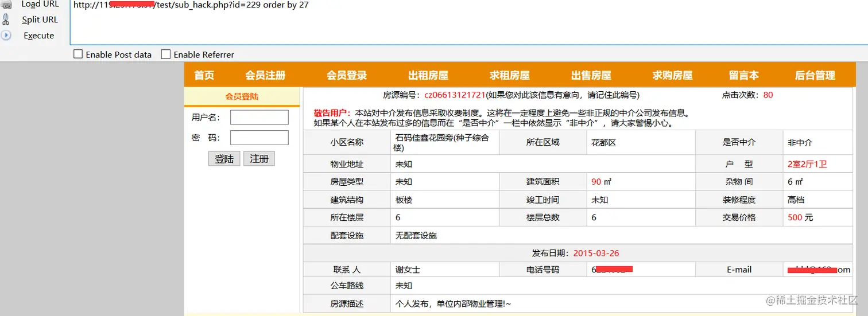The image size is (868, 316).
Task: Open the 出售房屋 nav item
Action: coord(591,75)
